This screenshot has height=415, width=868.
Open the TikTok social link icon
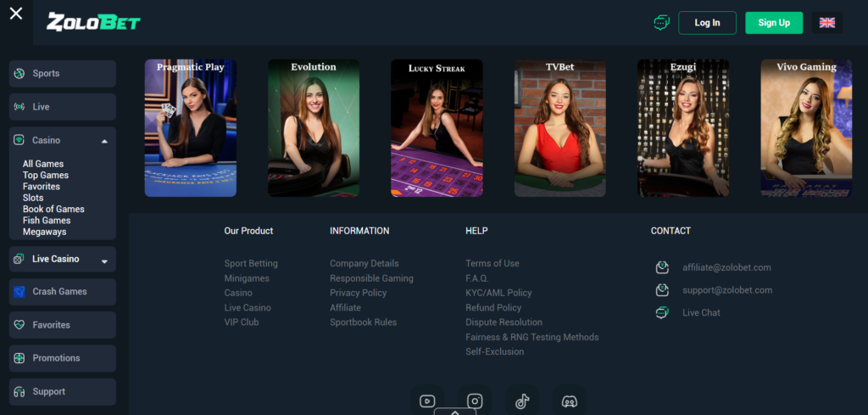click(x=522, y=401)
